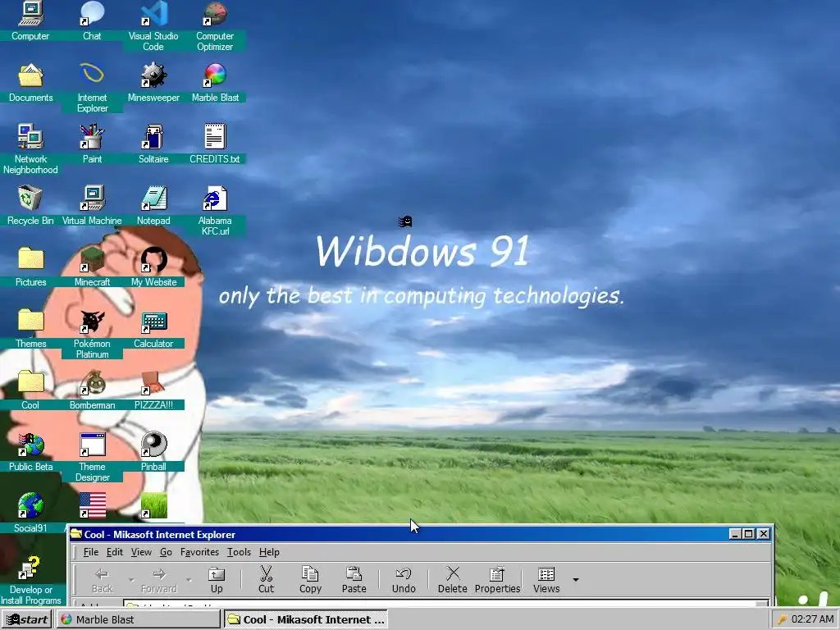
Task: Open the Favorites menu
Action: [199, 552]
